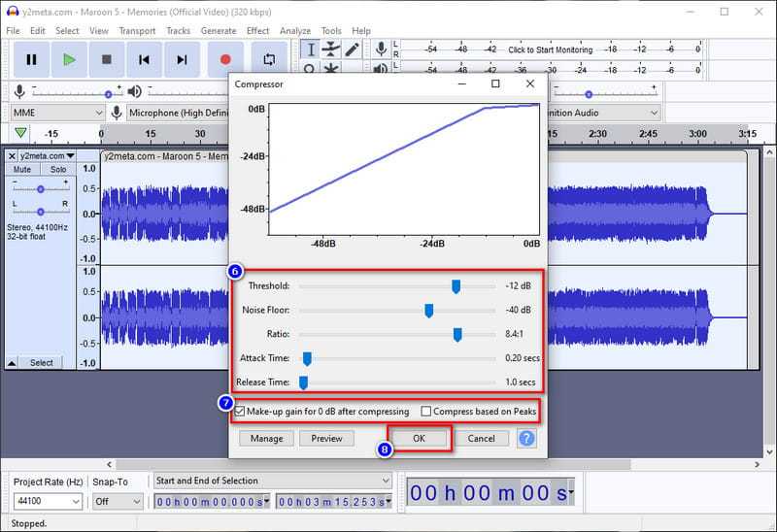Viewport: 777px width, 532px height.
Task: Click the Skip to End button
Action: (x=182, y=59)
